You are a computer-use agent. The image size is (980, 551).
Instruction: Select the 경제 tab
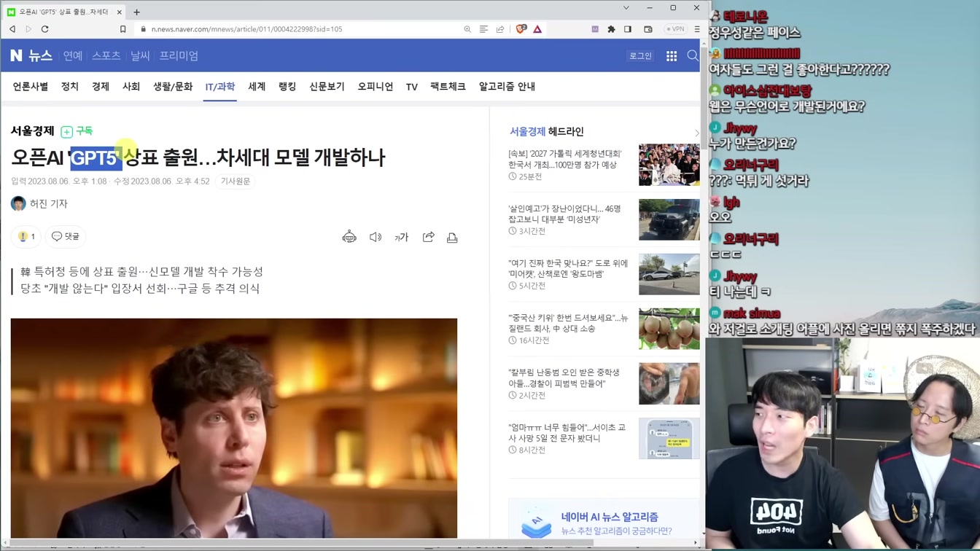click(x=101, y=86)
